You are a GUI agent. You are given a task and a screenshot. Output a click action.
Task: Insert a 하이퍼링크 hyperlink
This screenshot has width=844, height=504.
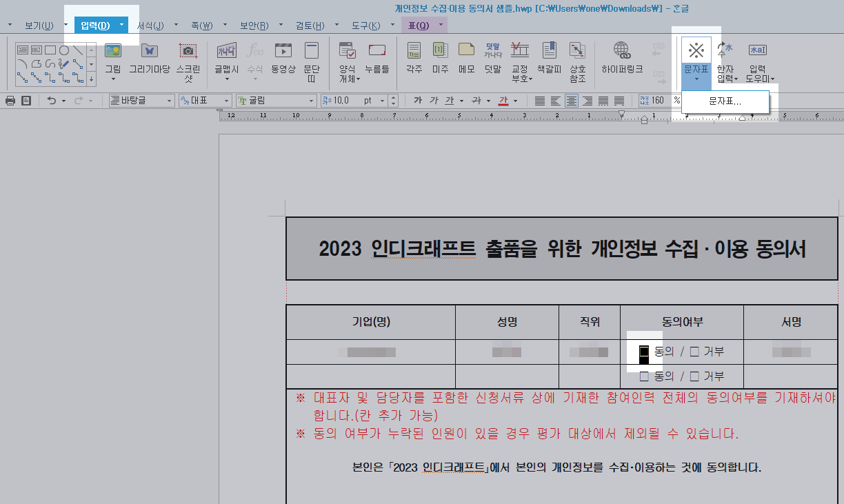[622, 59]
